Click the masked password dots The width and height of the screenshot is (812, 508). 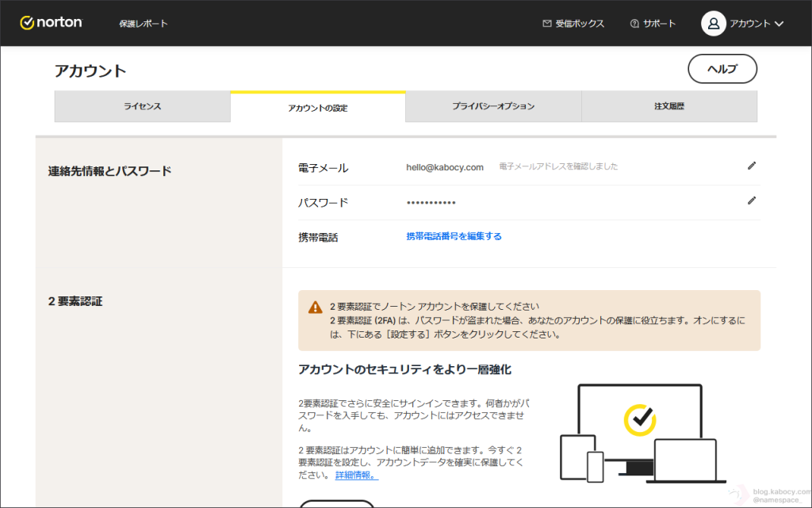pos(431,203)
